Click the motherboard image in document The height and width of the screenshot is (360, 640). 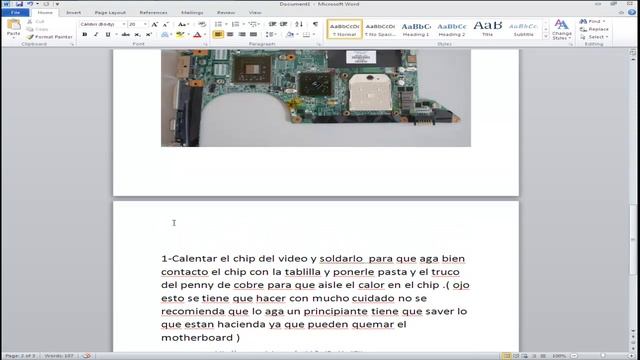pyautogui.click(x=316, y=98)
